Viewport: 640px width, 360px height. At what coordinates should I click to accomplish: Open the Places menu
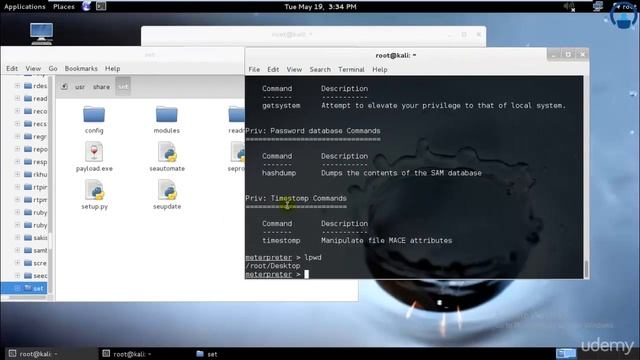click(64, 7)
